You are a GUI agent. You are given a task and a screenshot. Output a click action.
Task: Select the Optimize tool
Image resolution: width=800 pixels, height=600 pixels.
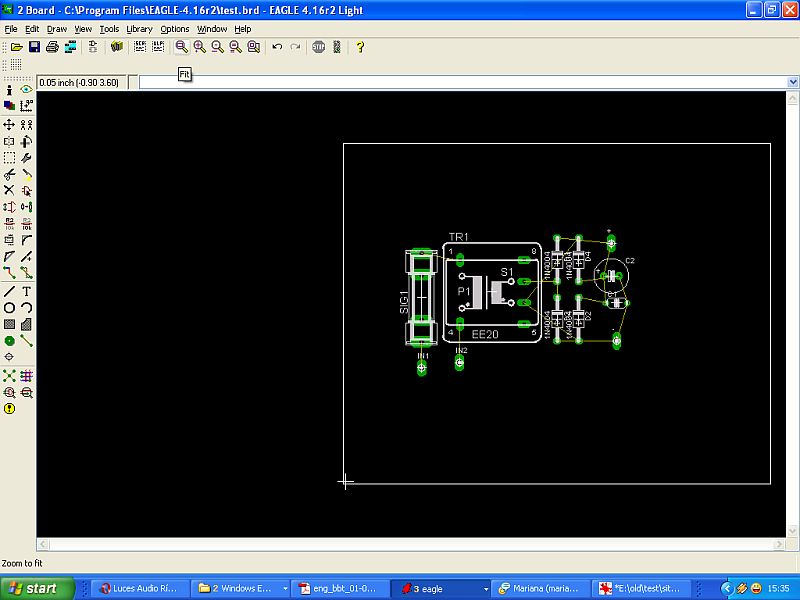click(27, 257)
